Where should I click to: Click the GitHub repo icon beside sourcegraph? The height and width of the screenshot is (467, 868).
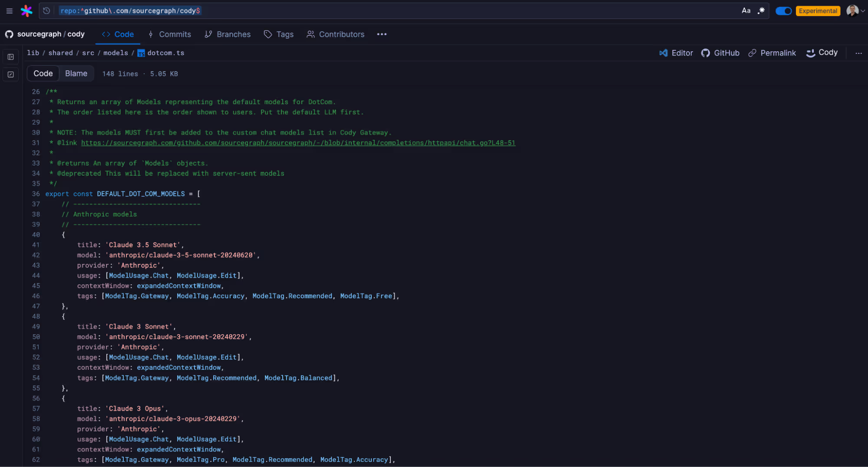[9, 34]
